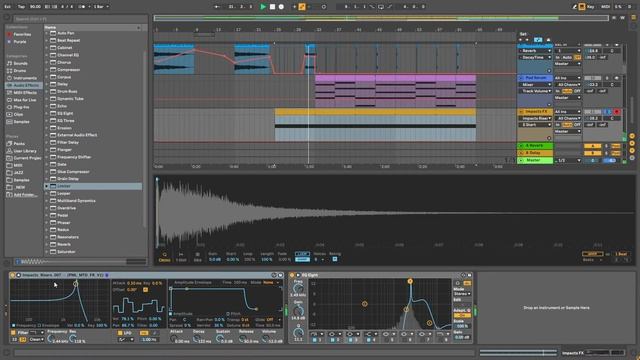The width and height of the screenshot is (640, 360).
Task: Adjust the Simpler Volume knob
Action: tap(266, 339)
